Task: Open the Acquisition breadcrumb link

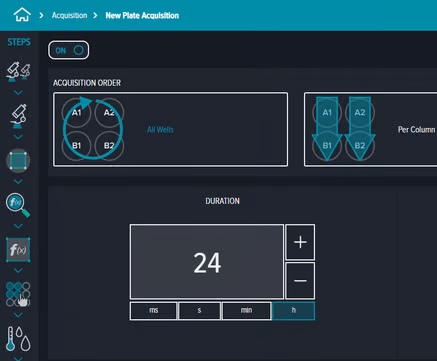Action: (69, 16)
